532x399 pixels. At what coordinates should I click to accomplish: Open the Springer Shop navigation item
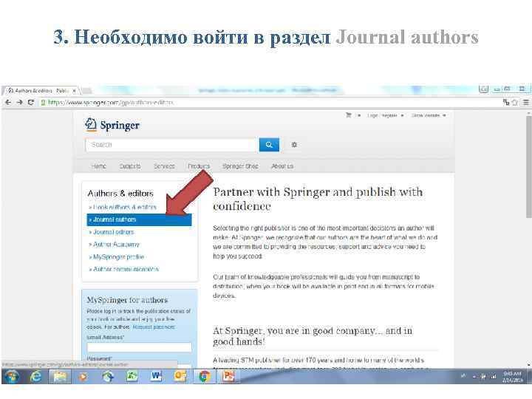241,166
